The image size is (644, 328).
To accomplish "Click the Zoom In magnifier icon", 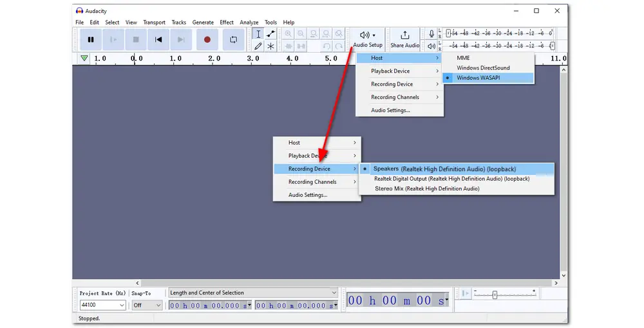I will point(289,34).
